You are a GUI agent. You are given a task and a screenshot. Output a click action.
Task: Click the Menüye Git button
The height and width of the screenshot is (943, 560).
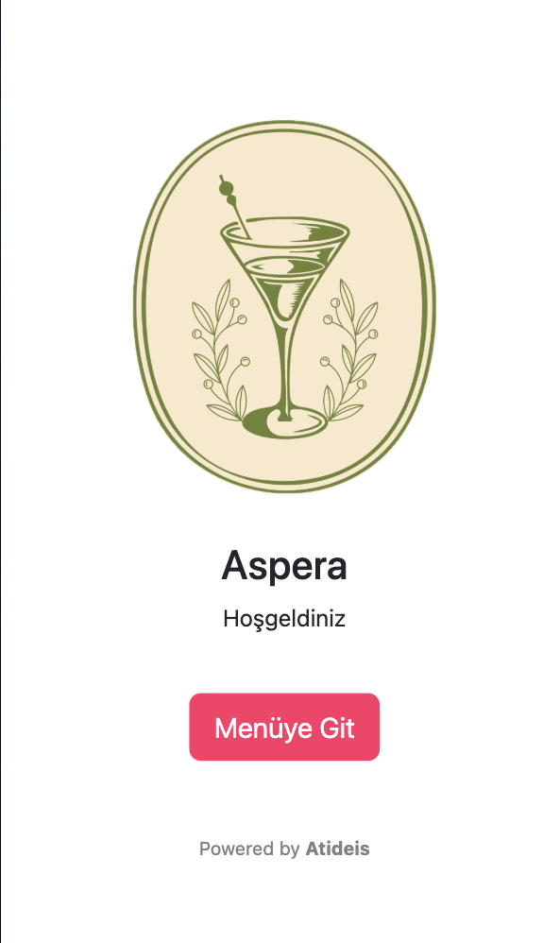[x=284, y=727]
